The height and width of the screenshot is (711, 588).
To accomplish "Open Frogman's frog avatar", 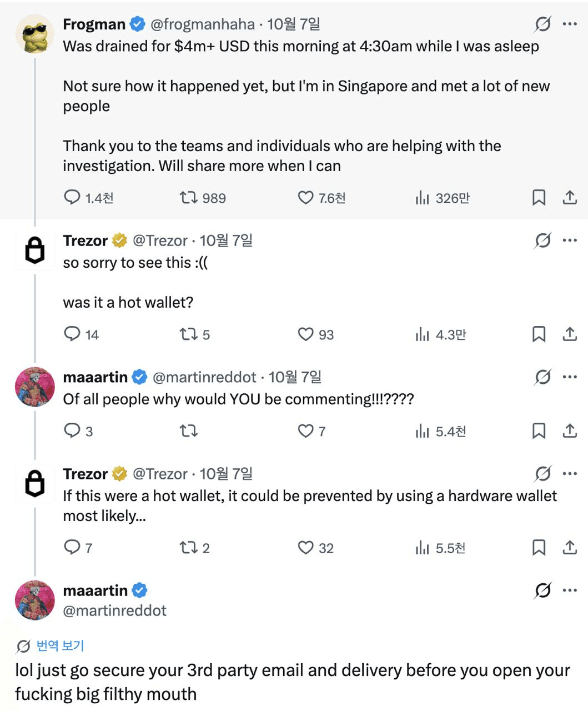I will (35, 34).
